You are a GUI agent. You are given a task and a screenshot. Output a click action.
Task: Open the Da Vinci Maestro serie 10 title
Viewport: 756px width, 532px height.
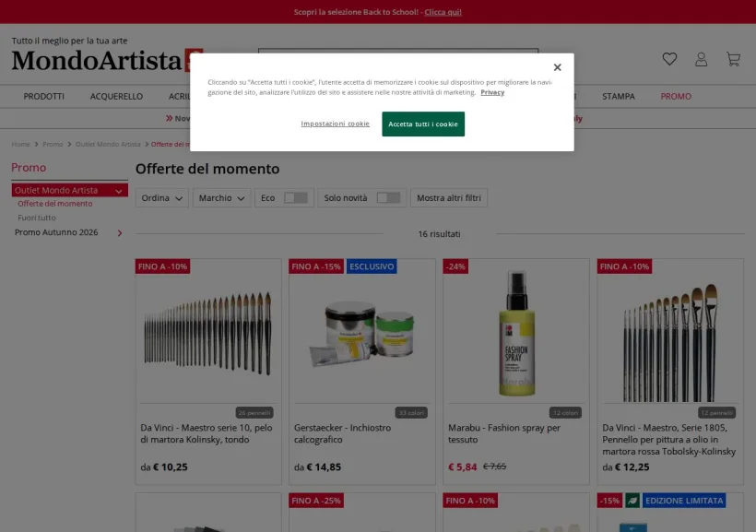(207, 433)
